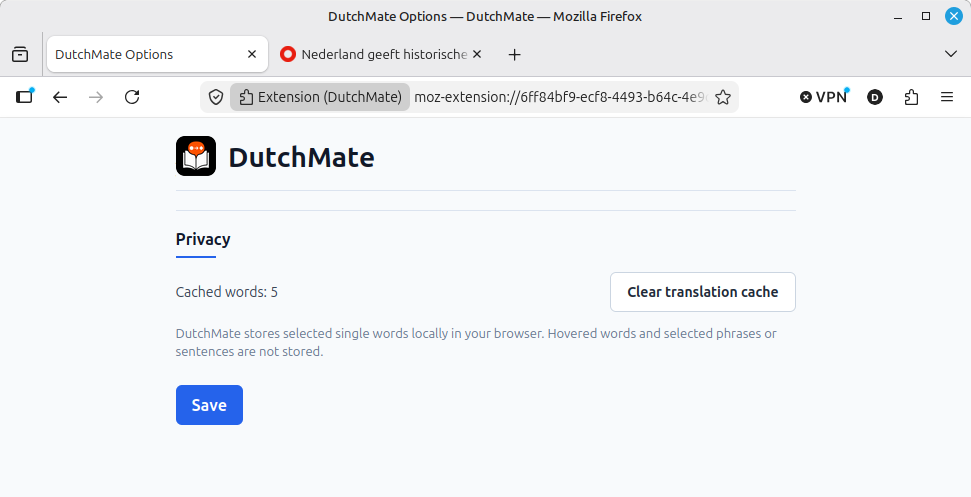The height and width of the screenshot is (497, 971).
Task: Open the list all tabs dropdown
Action: point(951,54)
